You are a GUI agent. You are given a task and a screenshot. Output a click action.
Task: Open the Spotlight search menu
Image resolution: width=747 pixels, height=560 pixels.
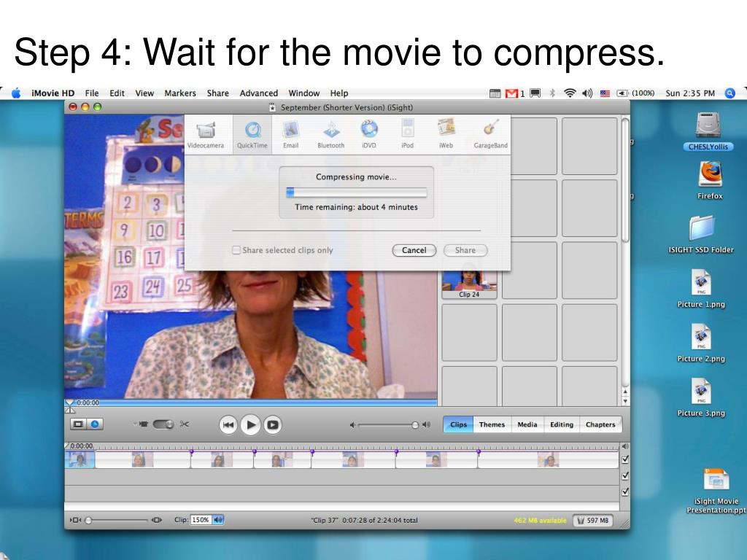coord(729,93)
